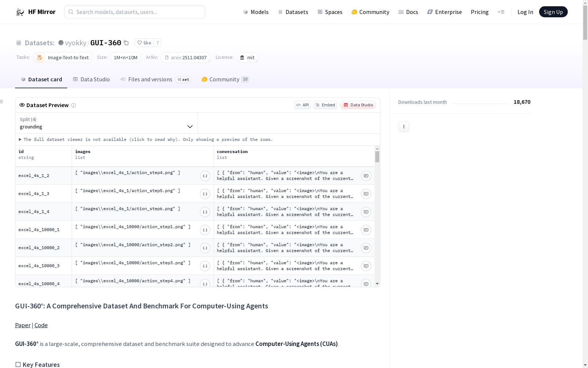Screen dimensions: 588x368
Task: Click the Downloads last month count 18,670
Action: click(x=522, y=102)
